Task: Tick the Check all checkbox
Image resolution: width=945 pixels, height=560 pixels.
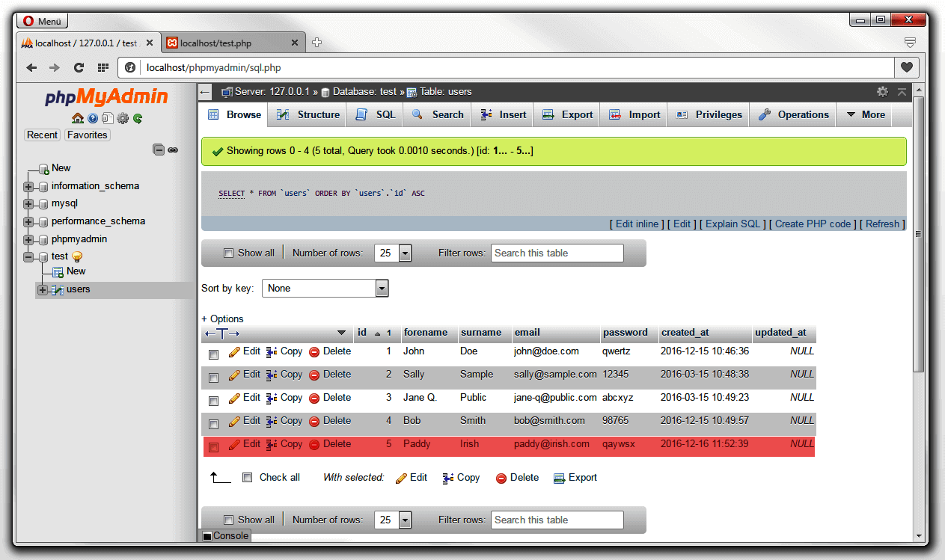Action: click(x=248, y=478)
